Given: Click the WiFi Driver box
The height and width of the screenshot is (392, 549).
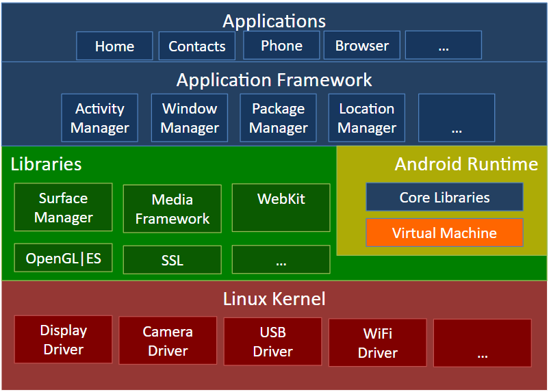Looking at the screenshot, I should (378, 343).
